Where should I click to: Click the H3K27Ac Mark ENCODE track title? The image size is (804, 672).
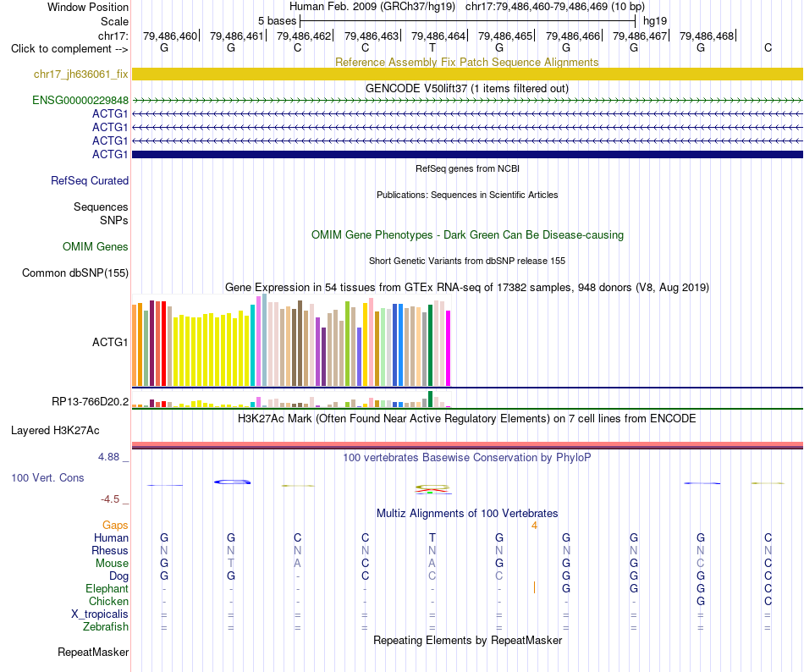coord(467,418)
